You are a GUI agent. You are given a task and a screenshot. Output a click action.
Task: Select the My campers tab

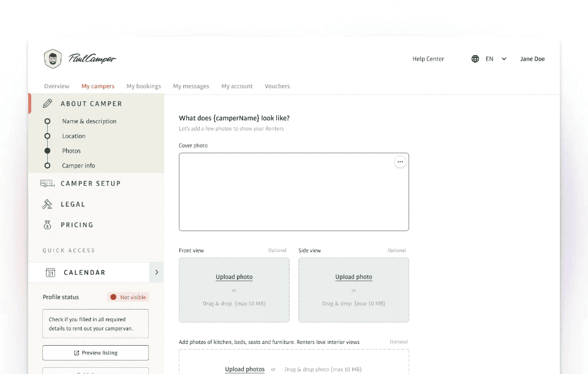98,86
